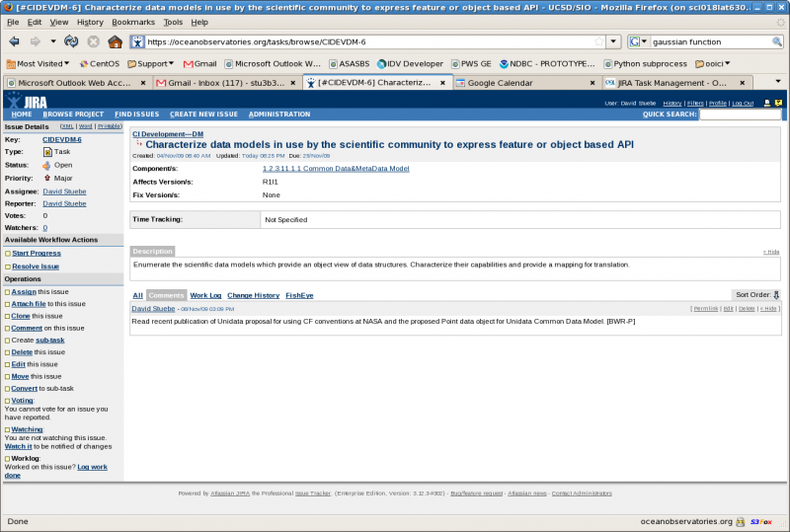Open the search engine selector dropdown
The height and width of the screenshot is (532, 790).
coord(638,42)
